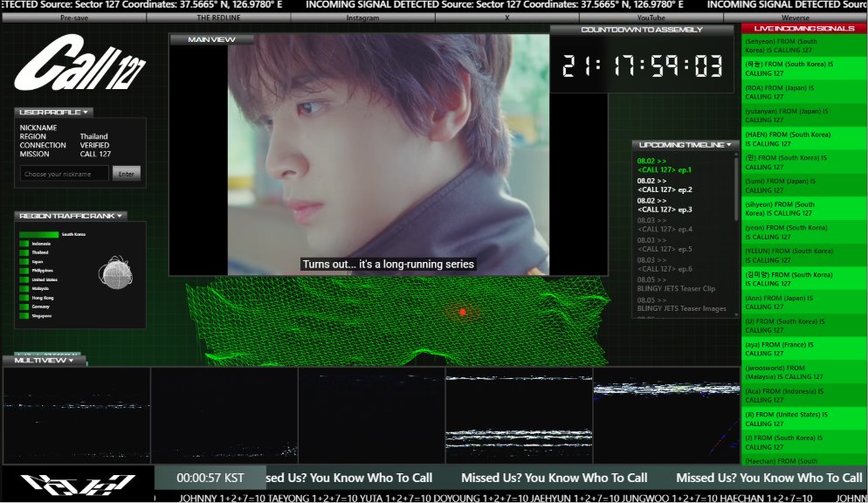Click the fourth multiview thumbnail
868x503 pixels.
(519, 416)
